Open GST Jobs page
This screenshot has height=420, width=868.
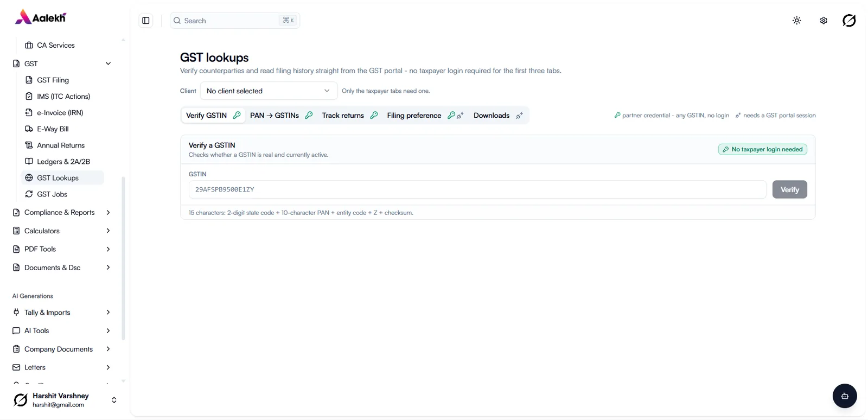pos(62,194)
